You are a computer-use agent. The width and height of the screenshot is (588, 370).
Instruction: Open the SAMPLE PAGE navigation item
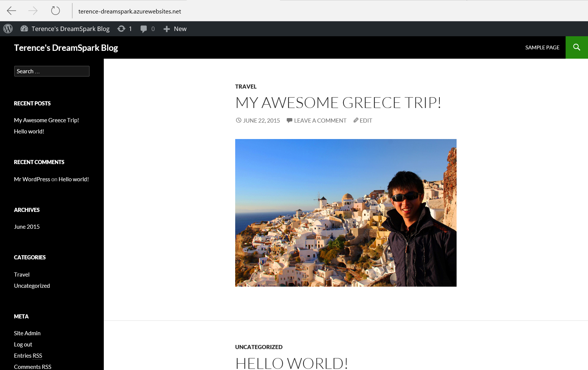click(542, 47)
